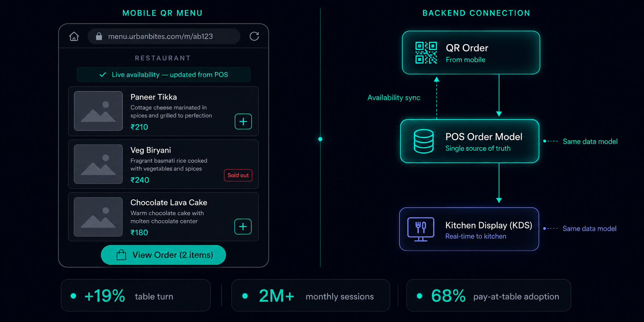Select the Kitchen Display (KDS) title
644x322 pixels.
(x=489, y=225)
